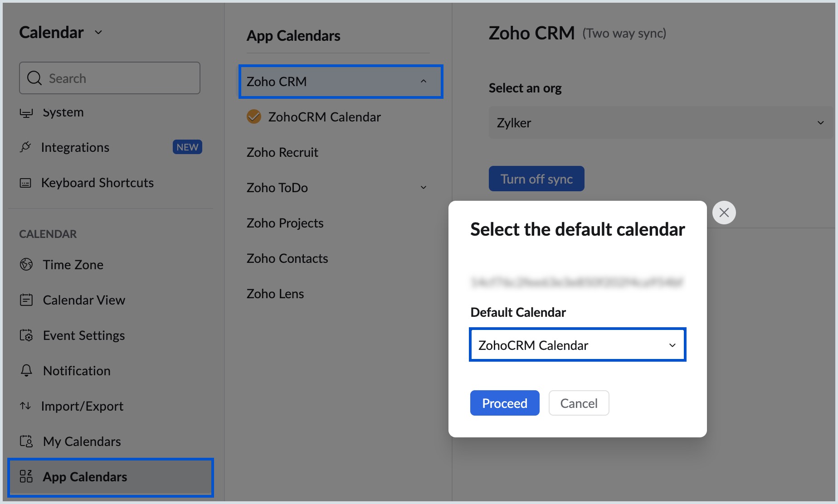Screen dimensions: 838x504
Task: Click the Keyboard Shortcuts icon
Action: (x=26, y=182)
